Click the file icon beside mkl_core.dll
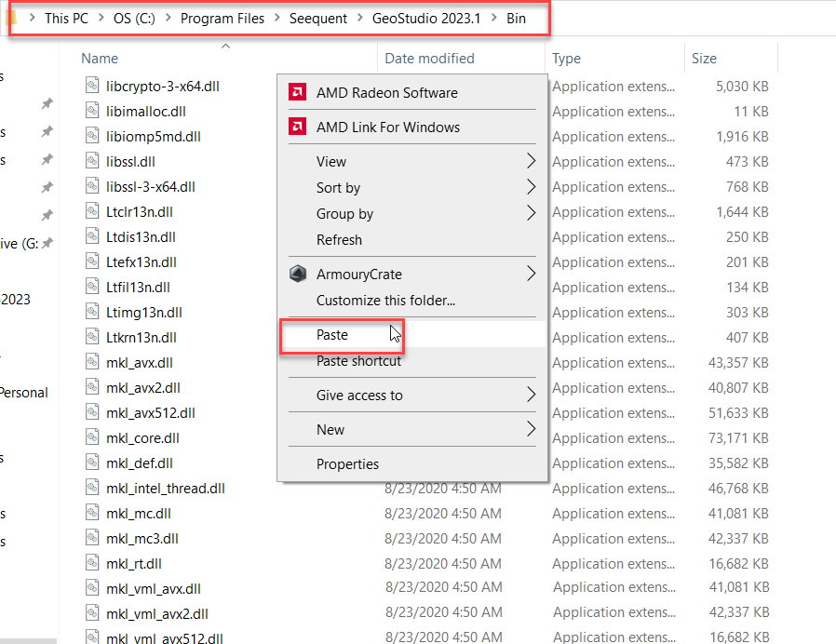 pos(90,437)
